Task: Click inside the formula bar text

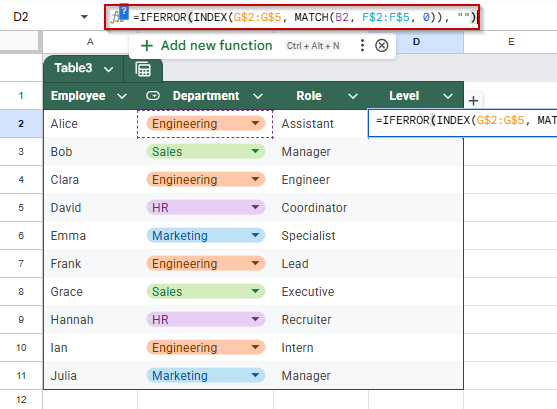Action: pos(304,17)
